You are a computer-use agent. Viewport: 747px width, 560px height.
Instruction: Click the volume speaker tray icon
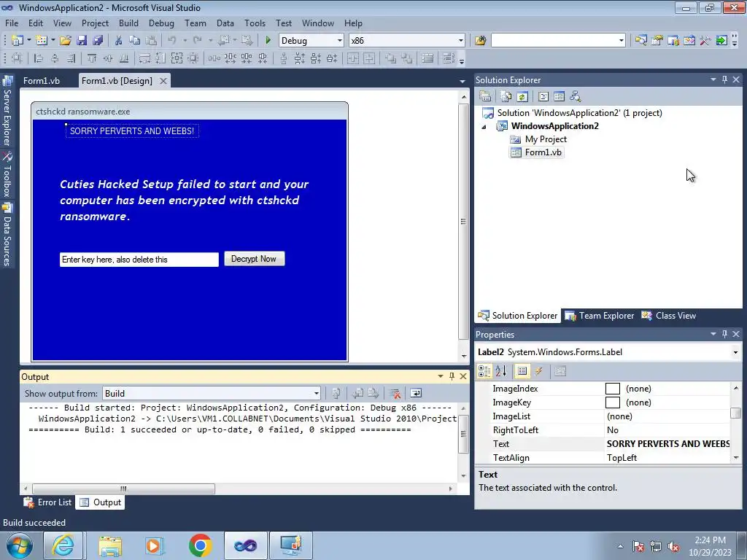pos(673,547)
